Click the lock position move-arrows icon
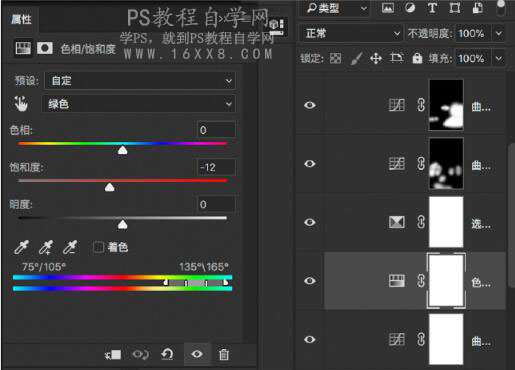515x370 pixels. point(376,59)
